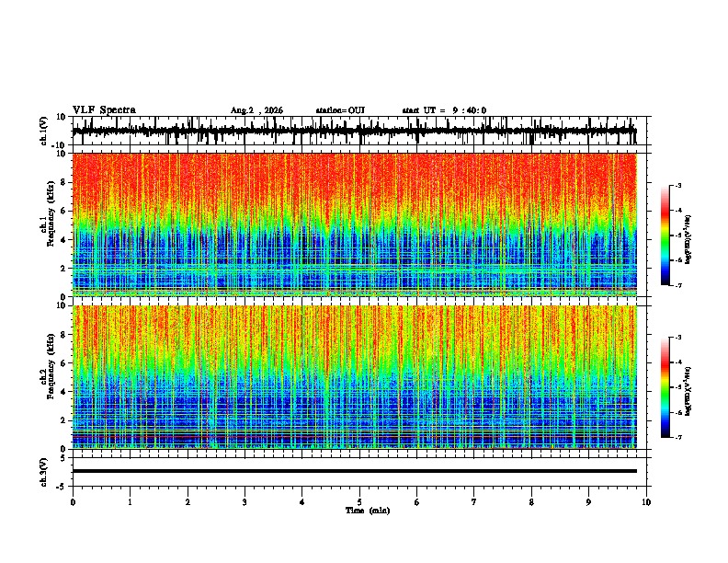
Task: Click tick label "10" on the Time axis
Action: point(646,502)
